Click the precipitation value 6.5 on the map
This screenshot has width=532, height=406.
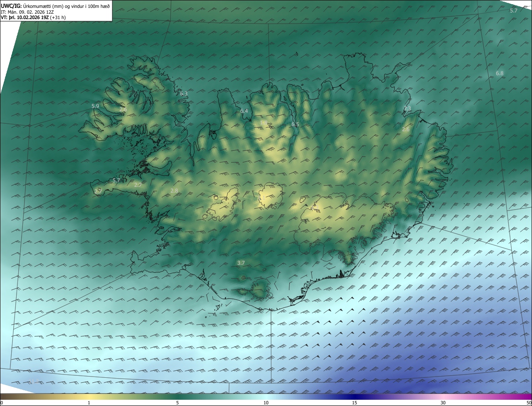(295, 124)
